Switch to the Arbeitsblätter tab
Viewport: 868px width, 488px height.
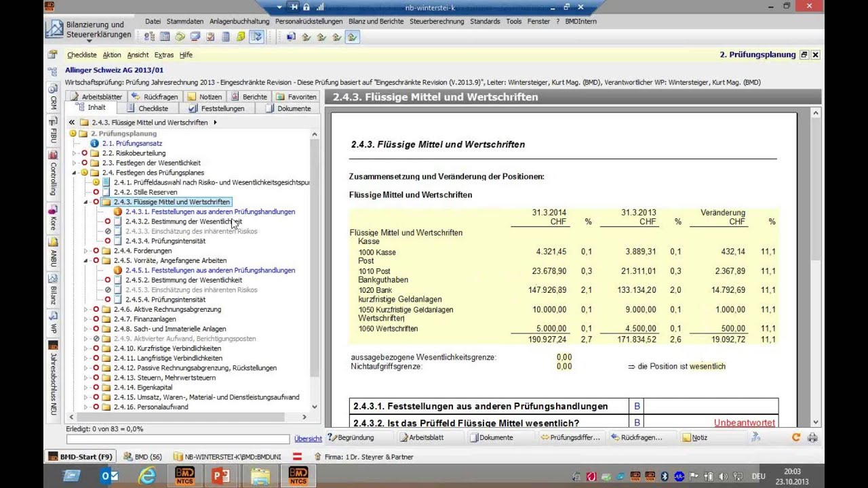(96, 97)
